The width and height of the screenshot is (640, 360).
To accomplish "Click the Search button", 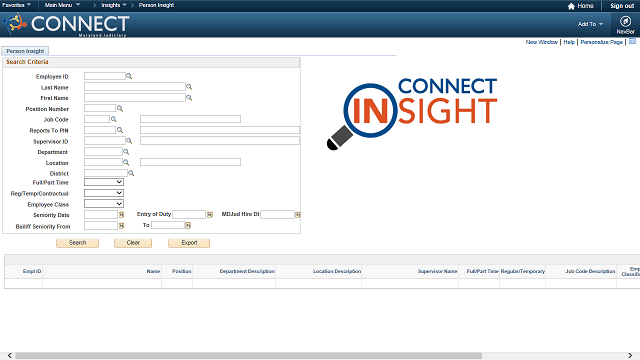I will click(78, 243).
